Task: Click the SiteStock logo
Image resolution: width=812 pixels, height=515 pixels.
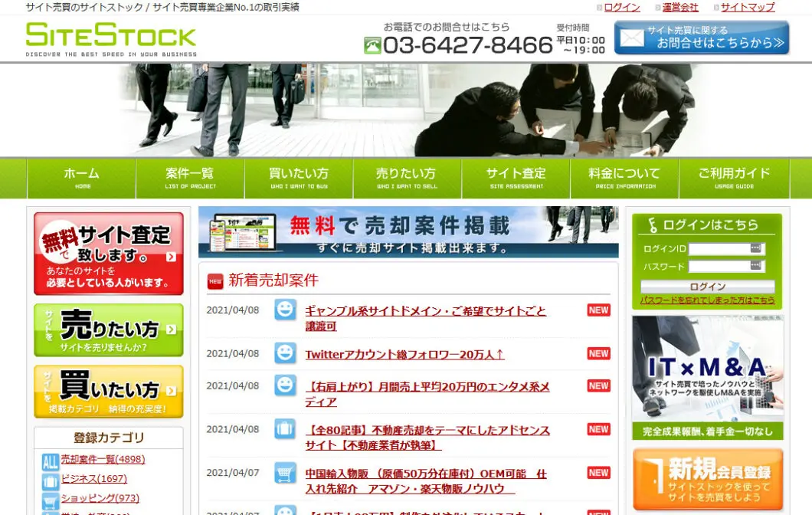Action: 111,38
